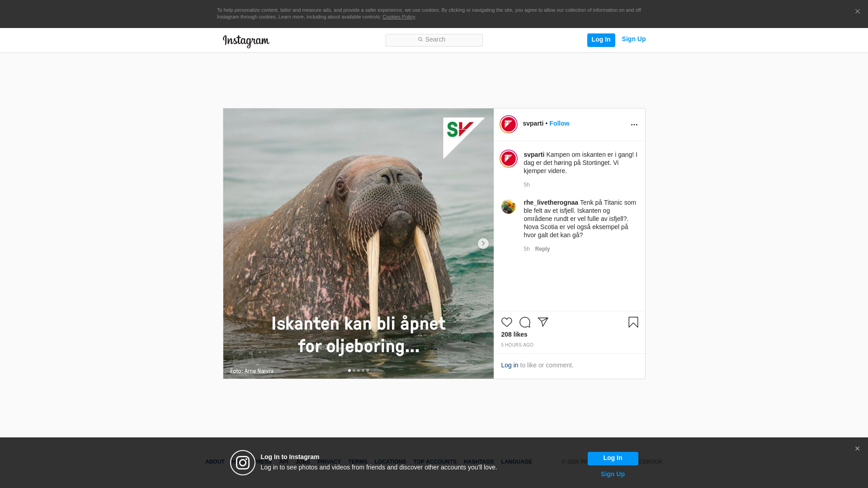This screenshot has width=868, height=488.
Task: Like the post with heart icon
Action: pos(506,322)
